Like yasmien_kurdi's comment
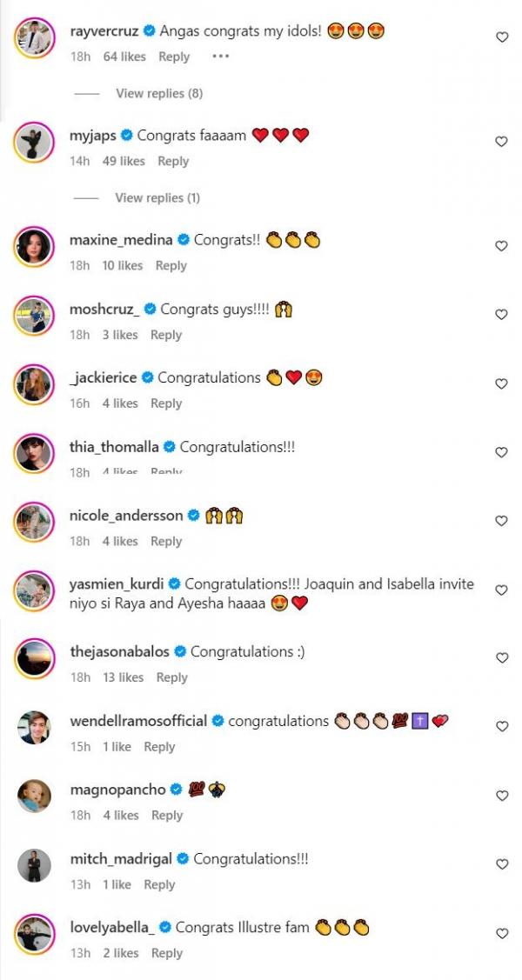The width and height of the screenshot is (522, 980). click(501, 590)
